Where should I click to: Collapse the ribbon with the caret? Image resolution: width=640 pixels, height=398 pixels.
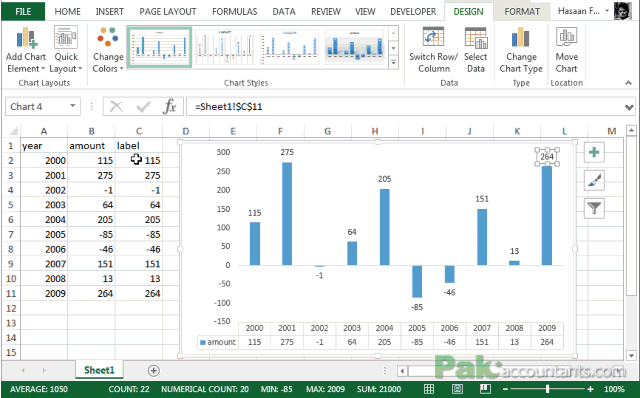point(628,83)
